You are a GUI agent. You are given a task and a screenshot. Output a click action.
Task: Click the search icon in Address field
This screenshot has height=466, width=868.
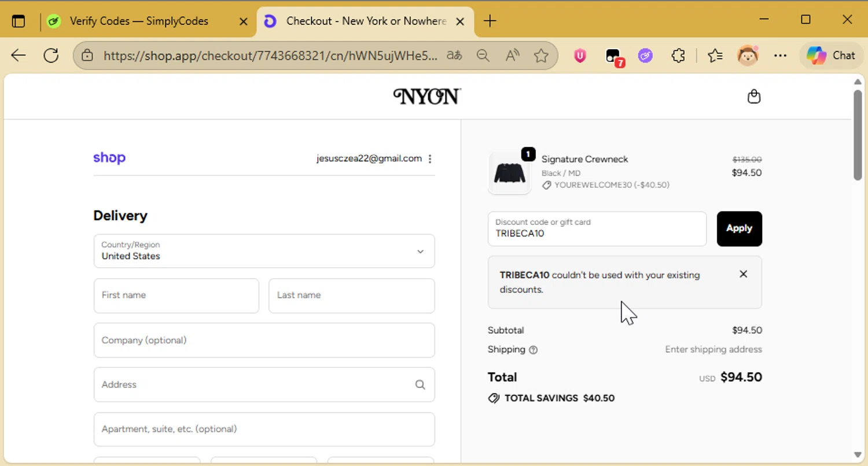(420, 384)
